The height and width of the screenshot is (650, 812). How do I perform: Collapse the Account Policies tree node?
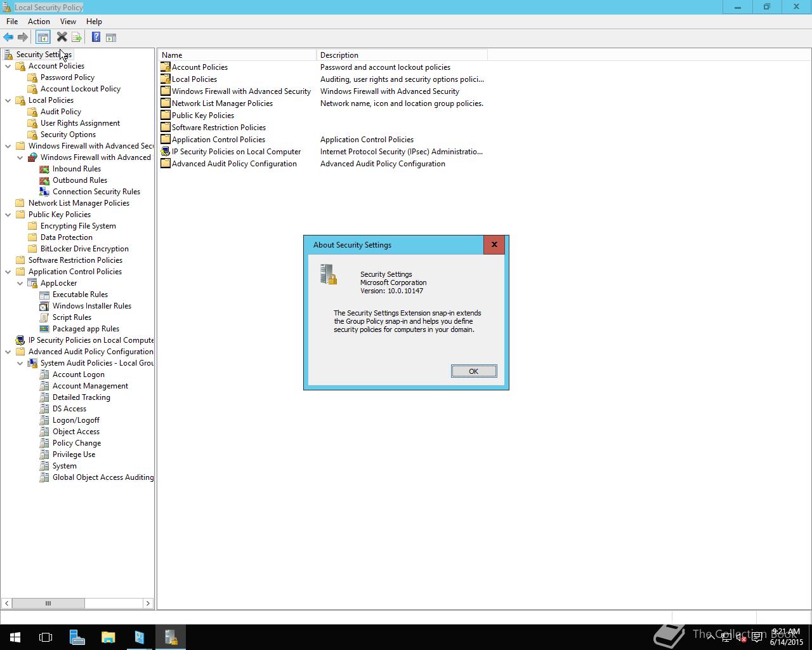point(8,66)
